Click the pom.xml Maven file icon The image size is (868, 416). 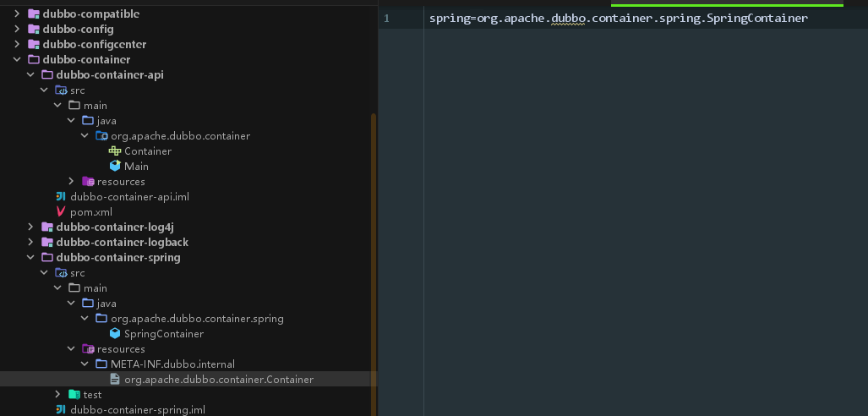(x=61, y=212)
